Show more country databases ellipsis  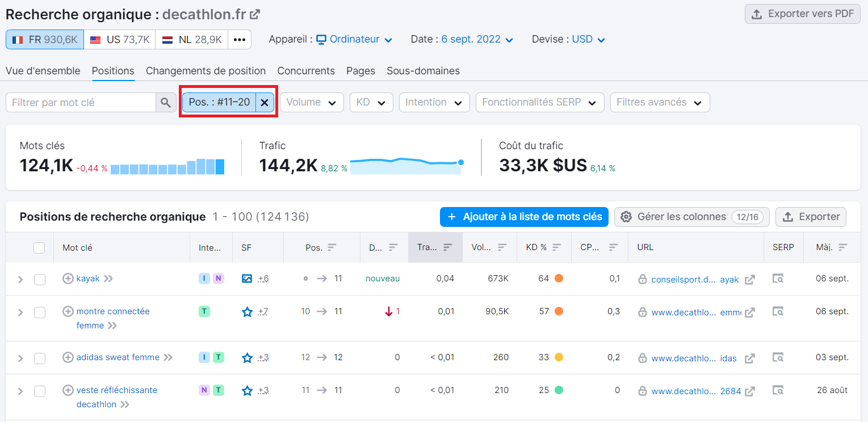(x=240, y=40)
